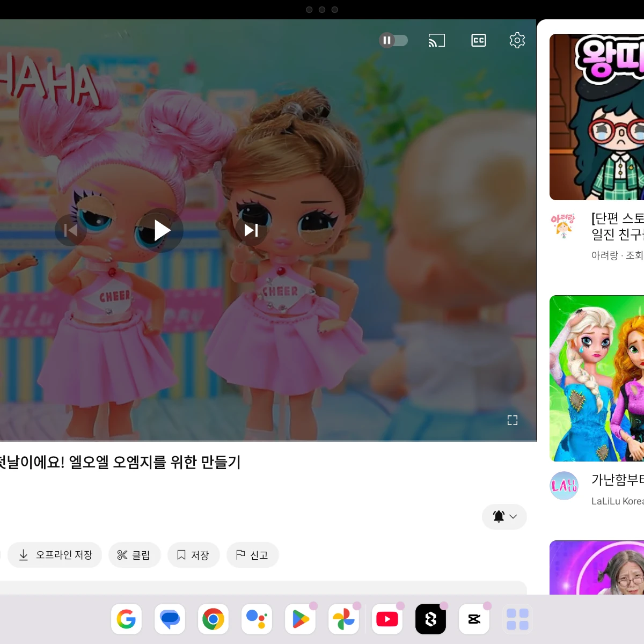Screen dimensions: 644x644
Task: Toggle the autoplay switch in the player
Action: [x=393, y=40]
